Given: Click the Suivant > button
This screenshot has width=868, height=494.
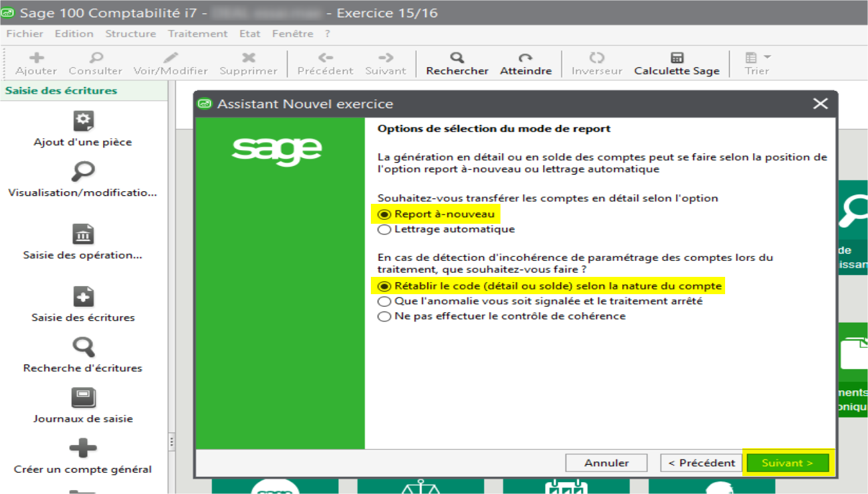Looking at the screenshot, I should pyautogui.click(x=788, y=463).
